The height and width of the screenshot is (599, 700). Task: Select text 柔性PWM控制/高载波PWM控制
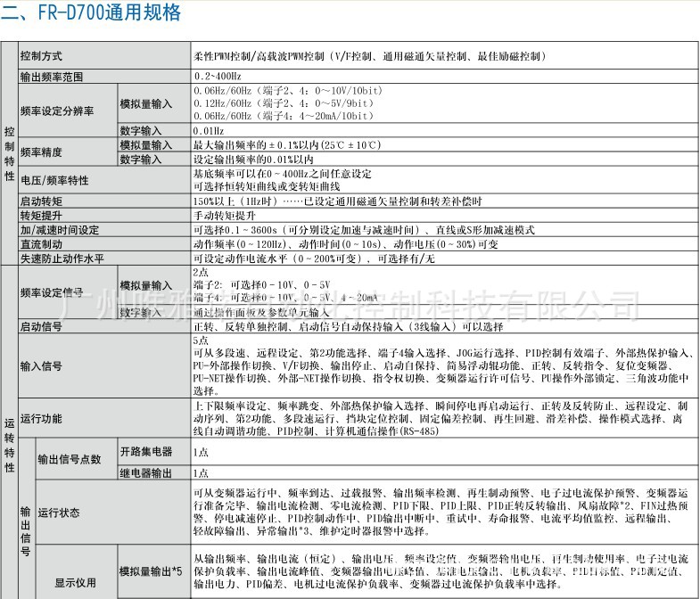[259, 56]
